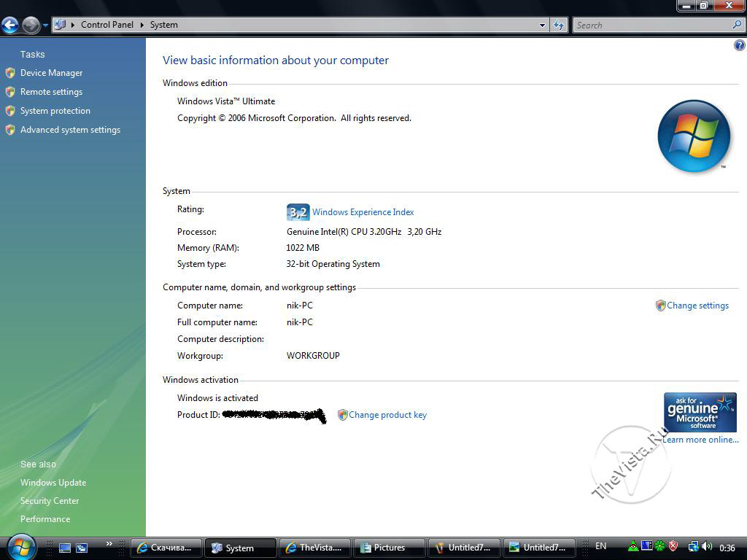747x560 pixels.
Task: Click the shield icon beside System protection
Action: point(10,111)
